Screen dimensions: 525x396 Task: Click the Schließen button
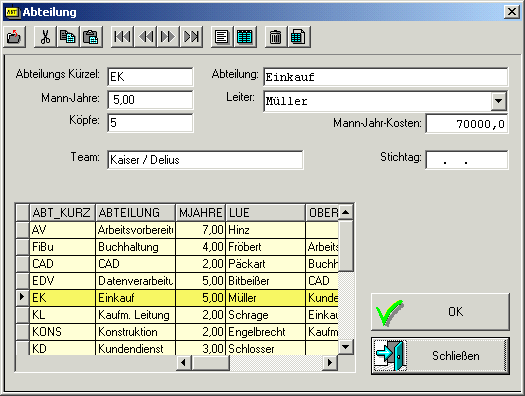point(440,355)
